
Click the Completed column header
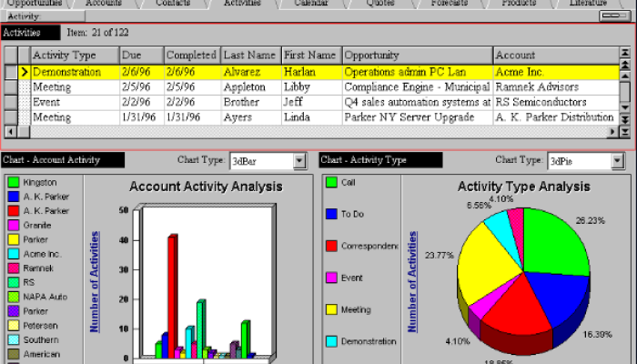pyautogui.click(x=193, y=55)
